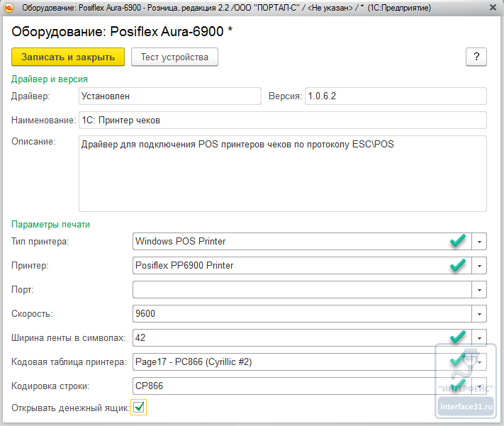Open the 'Скорость' dropdown arrow
Image resolution: width=504 pixels, height=426 pixels.
[x=480, y=314]
